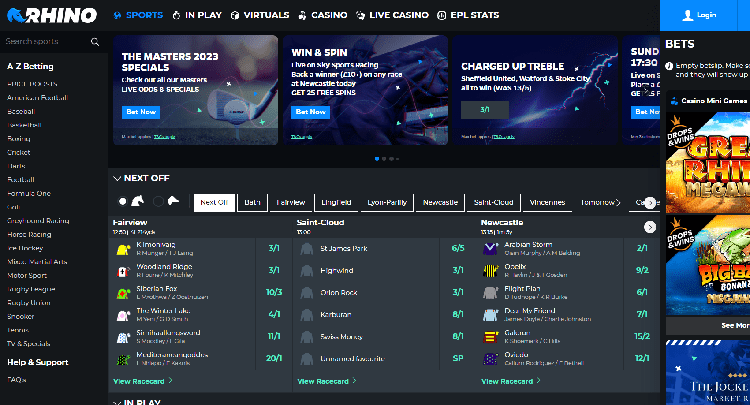Switch to the Newcastle race tab

439,202
